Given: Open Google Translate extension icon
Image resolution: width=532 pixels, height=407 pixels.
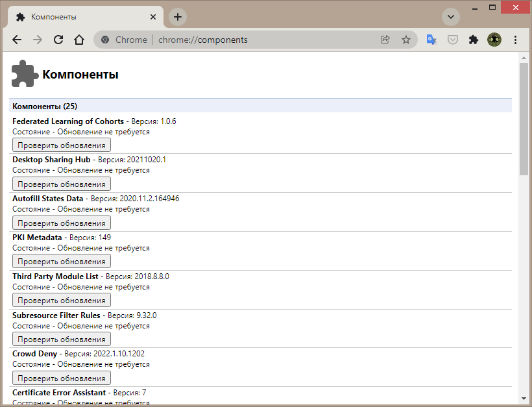Looking at the screenshot, I should [431, 40].
